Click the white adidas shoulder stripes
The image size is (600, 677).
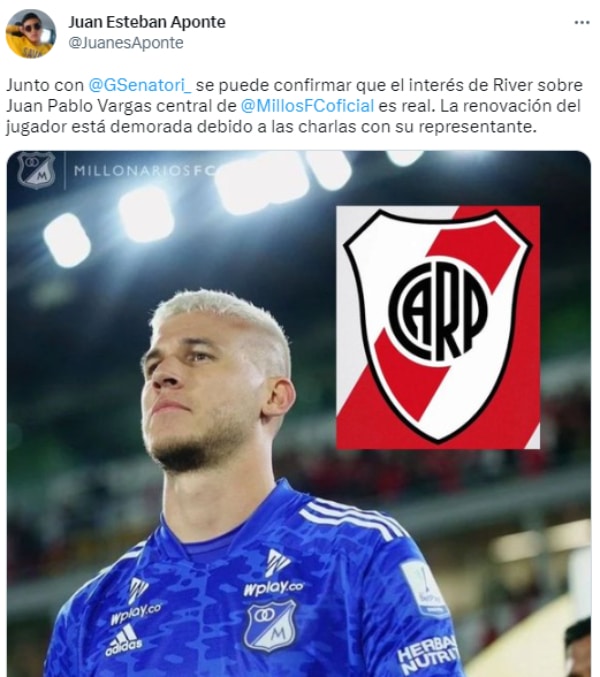[352, 517]
